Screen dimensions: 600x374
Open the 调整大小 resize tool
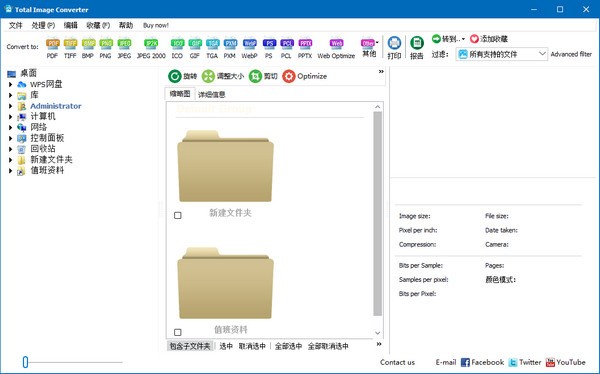[x=223, y=76]
